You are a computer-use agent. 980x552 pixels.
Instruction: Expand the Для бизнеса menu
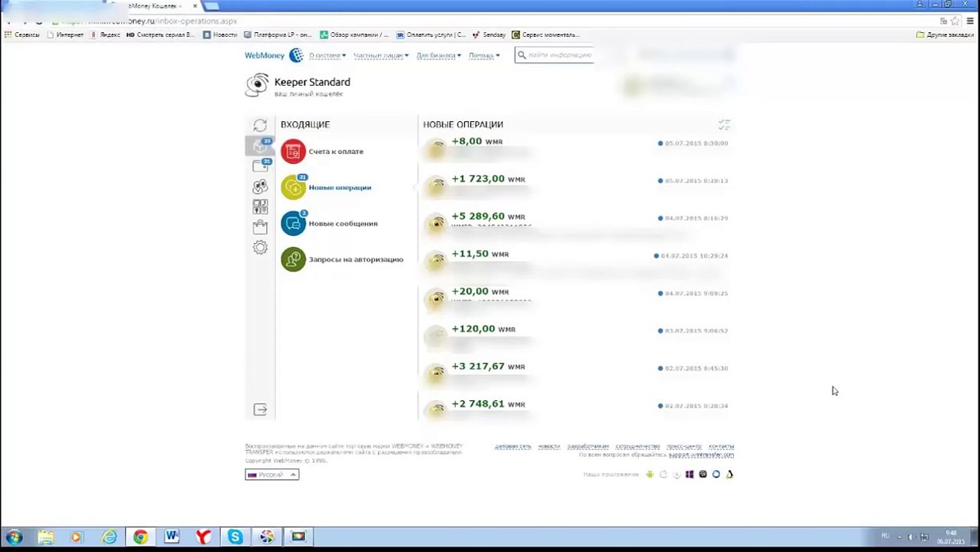pos(439,55)
